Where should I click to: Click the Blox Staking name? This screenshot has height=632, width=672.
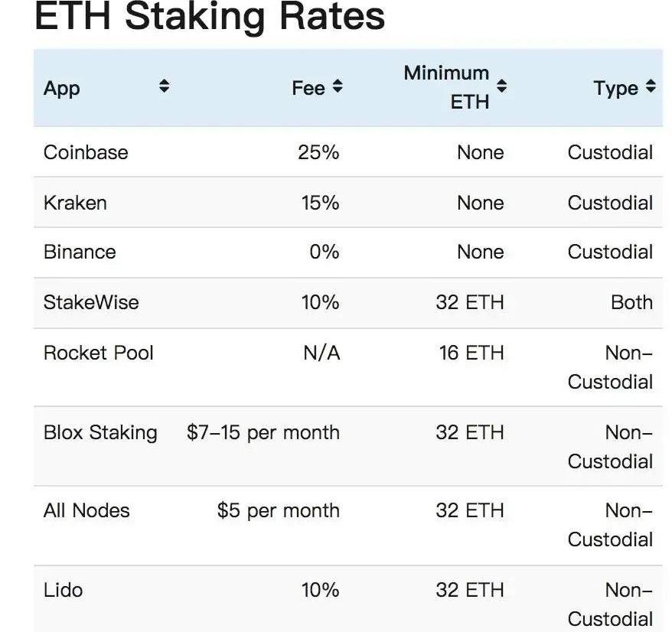click(100, 432)
